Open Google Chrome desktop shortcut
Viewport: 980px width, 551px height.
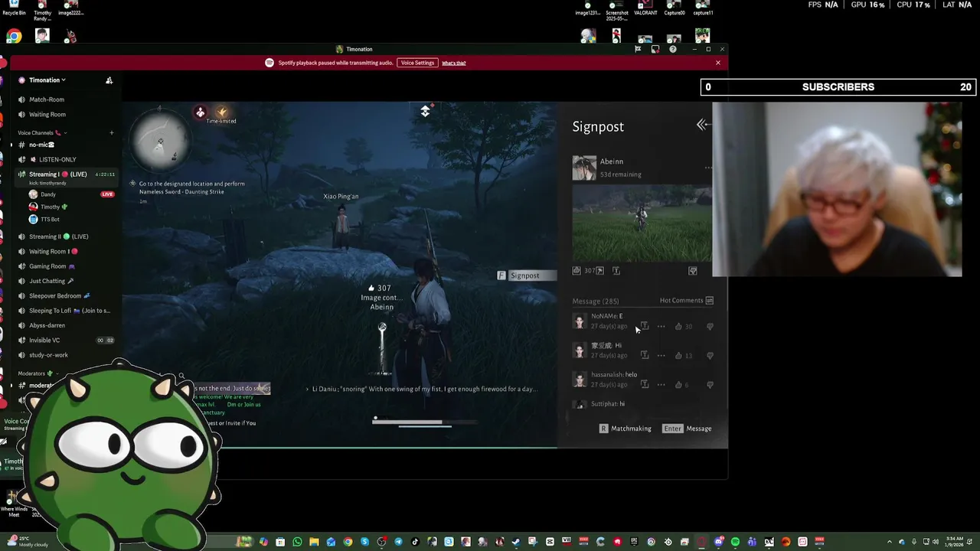pyautogui.click(x=14, y=36)
